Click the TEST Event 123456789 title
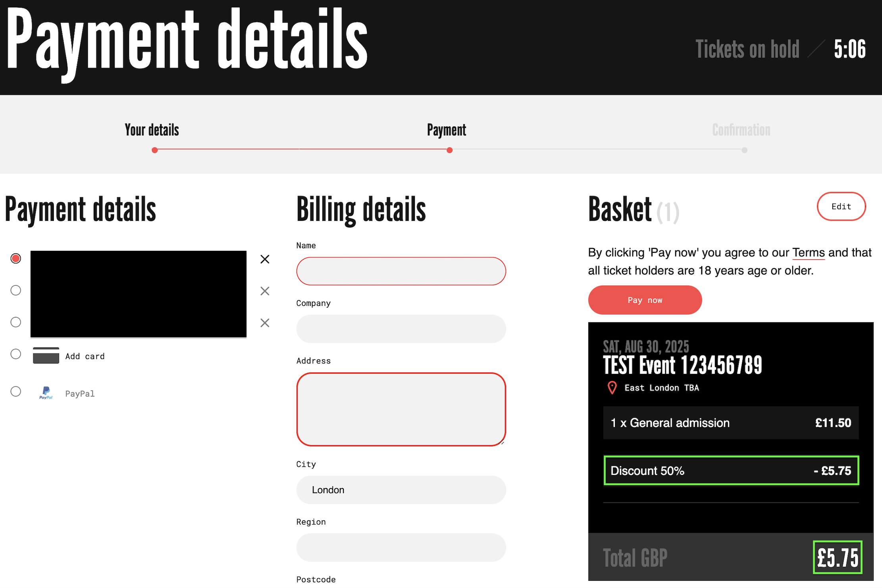The width and height of the screenshot is (882, 588). point(682,365)
